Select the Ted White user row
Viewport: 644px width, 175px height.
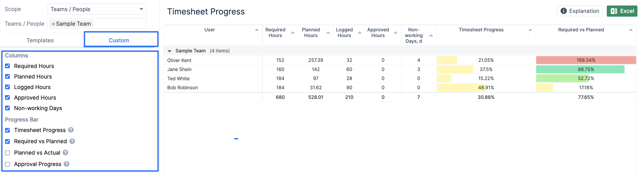coord(400,78)
